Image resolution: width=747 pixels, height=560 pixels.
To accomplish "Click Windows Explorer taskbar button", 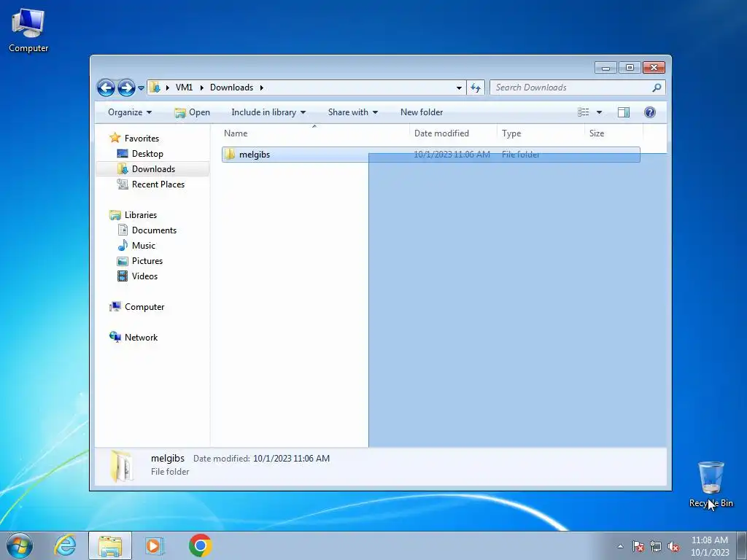I will pyautogui.click(x=110, y=545).
